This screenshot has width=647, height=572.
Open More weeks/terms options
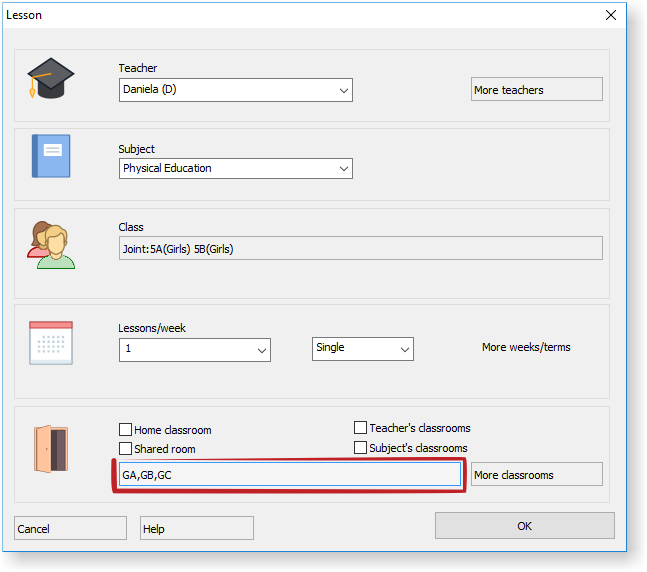tap(526, 348)
